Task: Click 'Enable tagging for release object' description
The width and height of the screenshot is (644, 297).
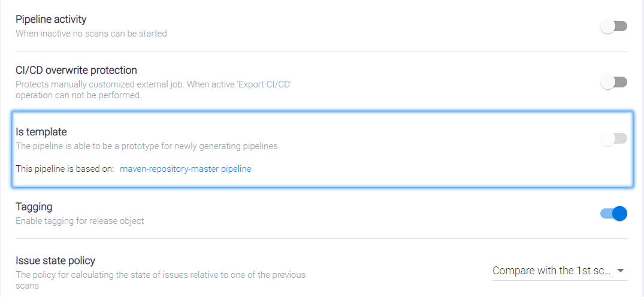Action: click(x=80, y=221)
